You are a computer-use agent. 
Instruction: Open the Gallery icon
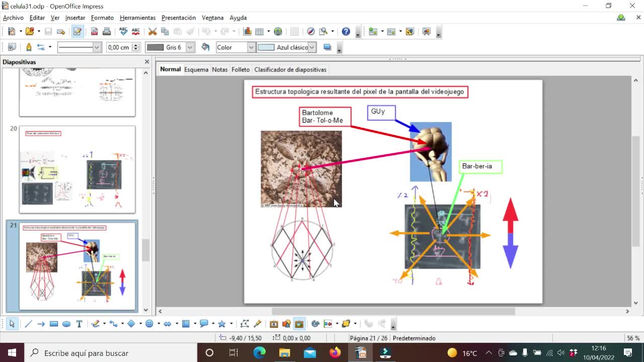coord(299,324)
